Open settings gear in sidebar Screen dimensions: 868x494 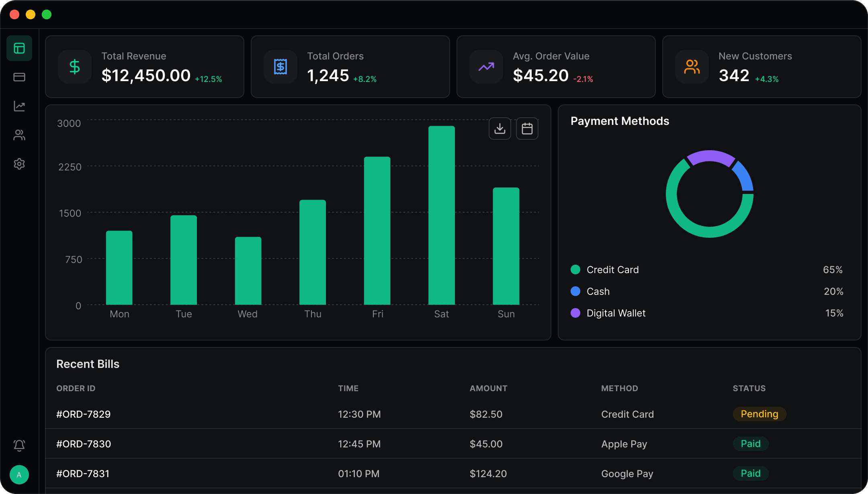tap(19, 164)
